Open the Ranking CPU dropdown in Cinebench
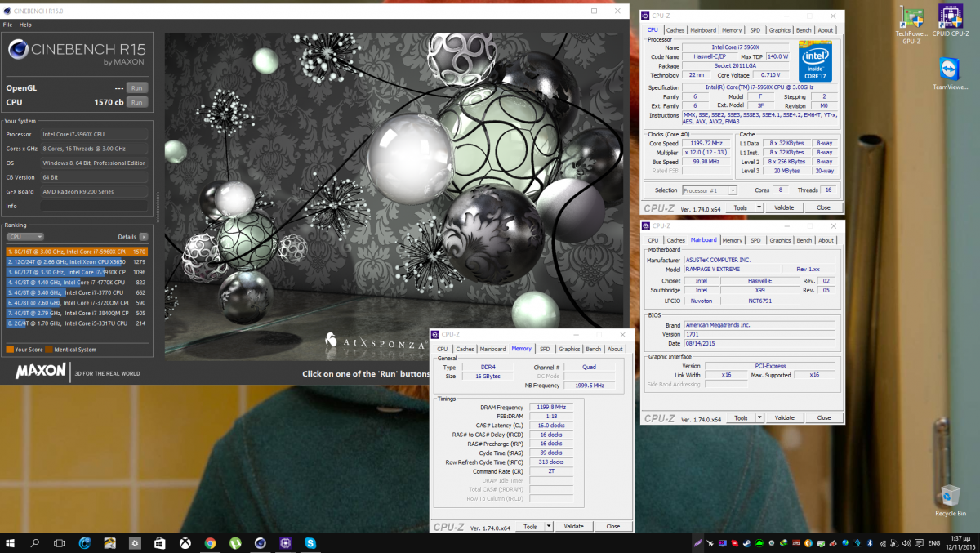This screenshot has height=553, width=980. point(25,237)
